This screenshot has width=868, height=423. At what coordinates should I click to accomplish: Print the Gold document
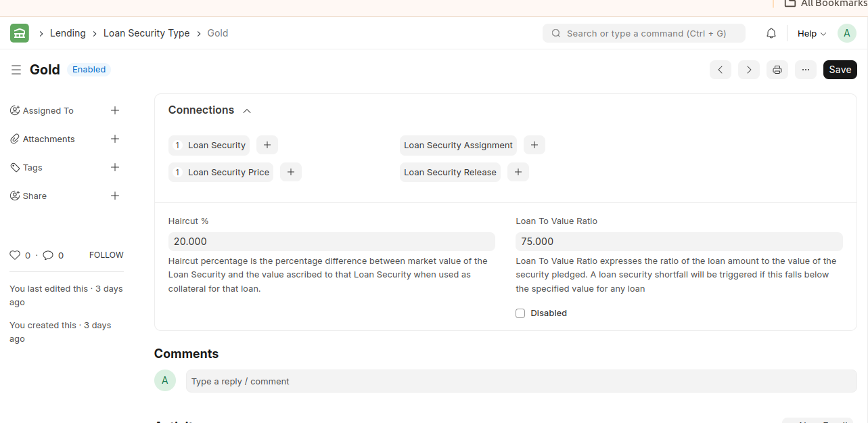pos(777,70)
